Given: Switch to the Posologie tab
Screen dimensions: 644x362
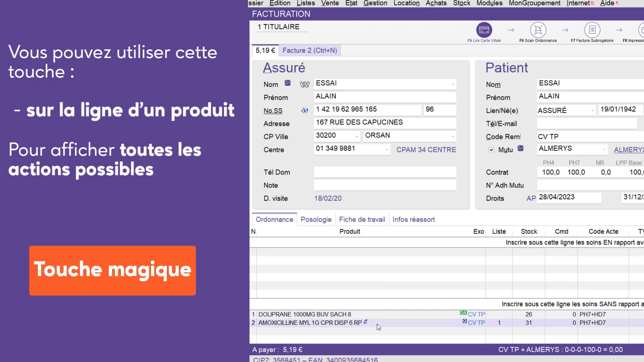Looking at the screenshot, I should click(x=316, y=219).
